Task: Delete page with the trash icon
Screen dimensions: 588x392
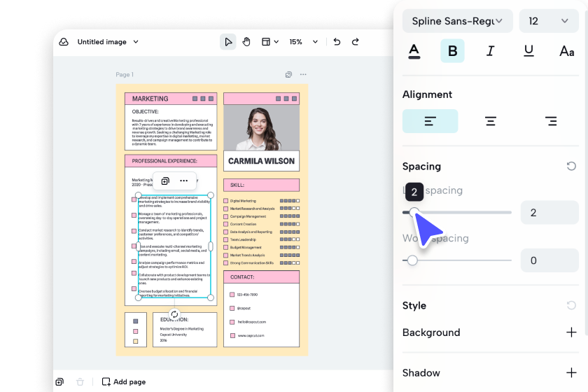Action: pyautogui.click(x=80, y=382)
